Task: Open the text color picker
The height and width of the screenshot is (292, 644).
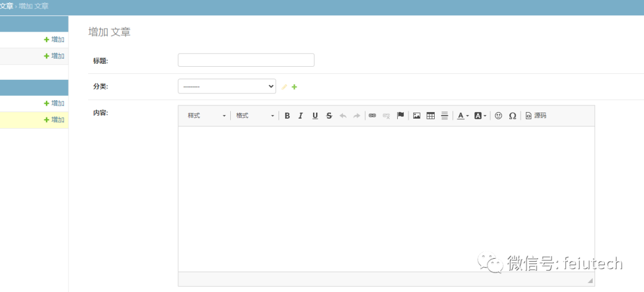Action: pos(463,116)
